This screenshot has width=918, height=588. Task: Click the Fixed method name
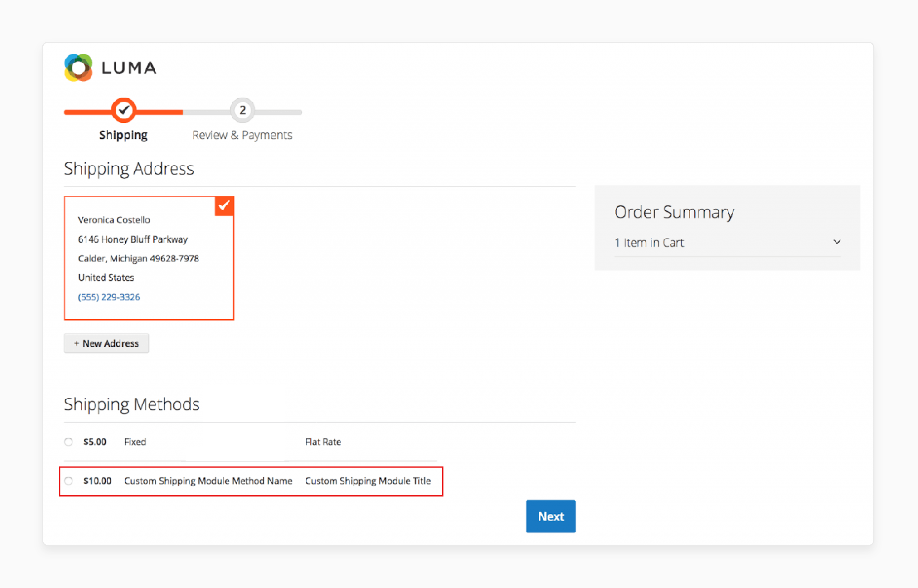coord(135,442)
